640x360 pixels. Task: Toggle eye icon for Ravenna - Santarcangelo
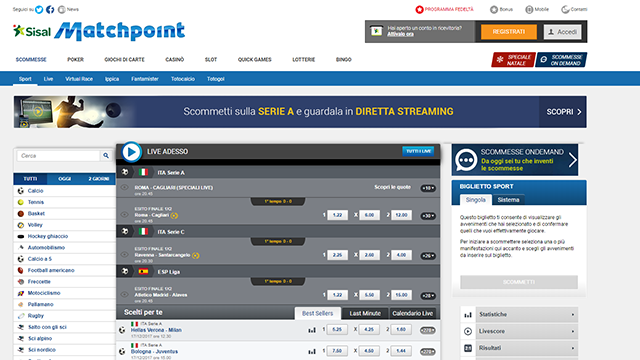pyautogui.click(x=124, y=255)
